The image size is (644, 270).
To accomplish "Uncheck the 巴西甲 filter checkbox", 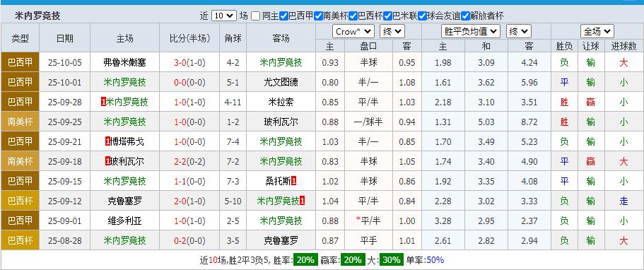I will point(283,16).
